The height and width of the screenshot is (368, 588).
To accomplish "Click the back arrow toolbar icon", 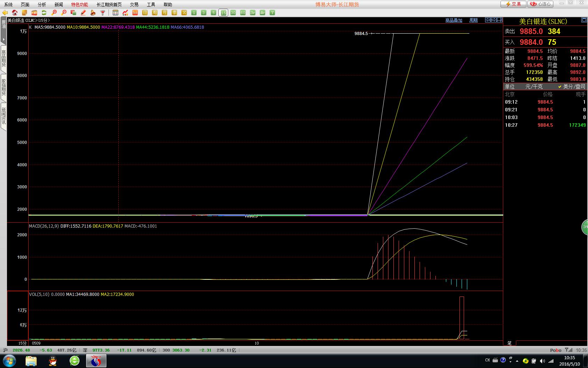I will point(5,13).
